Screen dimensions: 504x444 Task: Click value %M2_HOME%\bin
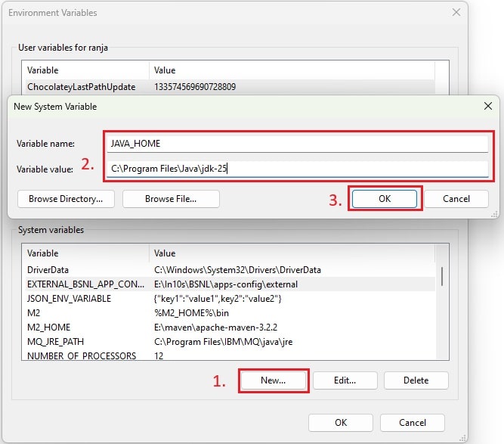[192, 312]
